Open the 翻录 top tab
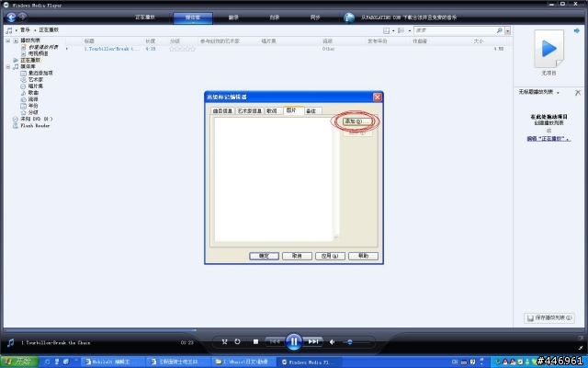The image size is (588, 368). coord(233,17)
